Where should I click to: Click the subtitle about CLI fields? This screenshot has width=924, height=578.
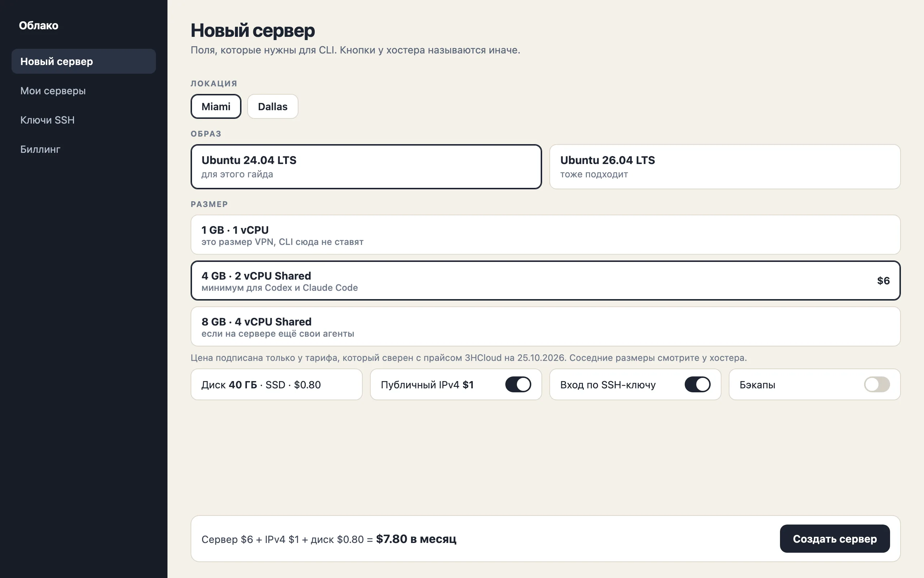355,50
